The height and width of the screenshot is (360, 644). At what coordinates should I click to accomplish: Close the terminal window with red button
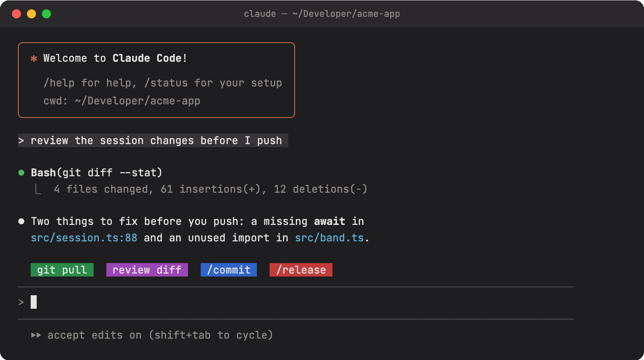coord(16,14)
